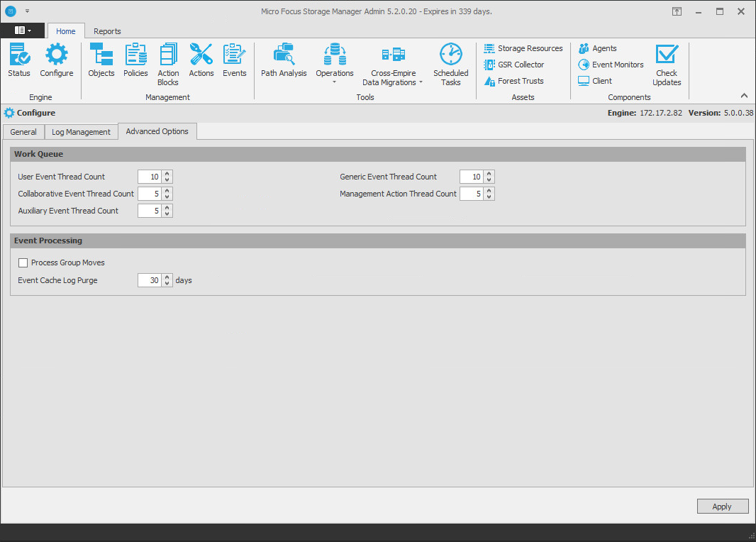Open Storage Resources in Assets
The height and width of the screenshot is (542, 756).
tap(523, 48)
